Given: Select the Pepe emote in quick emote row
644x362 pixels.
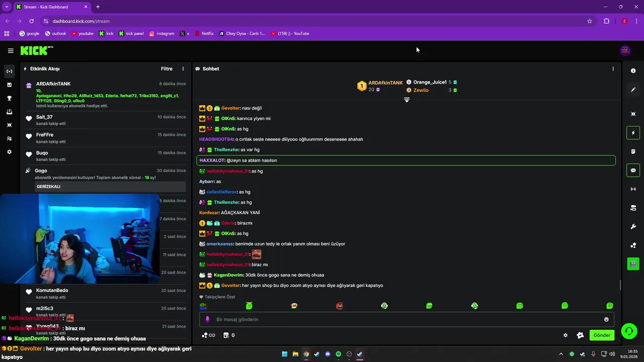Looking at the screenshot, I should tap(204, 306).
